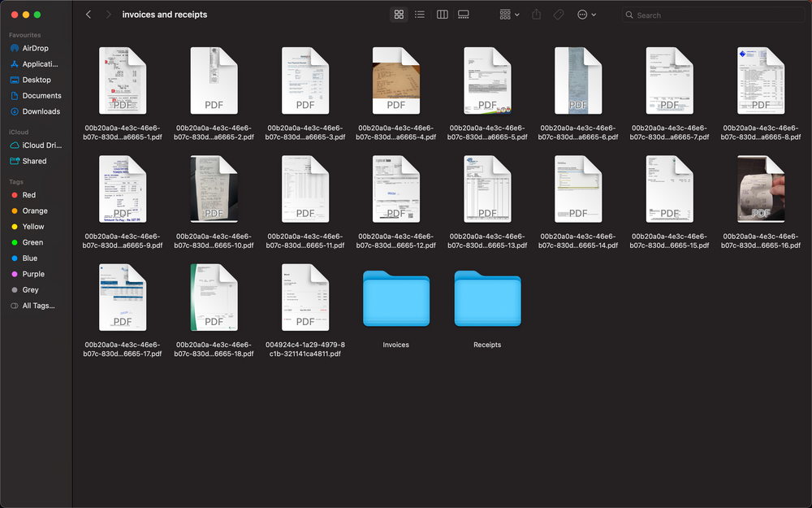Screen dimensions: 812x508
Task: Click the Search field
Action: [x=715, y=15]
